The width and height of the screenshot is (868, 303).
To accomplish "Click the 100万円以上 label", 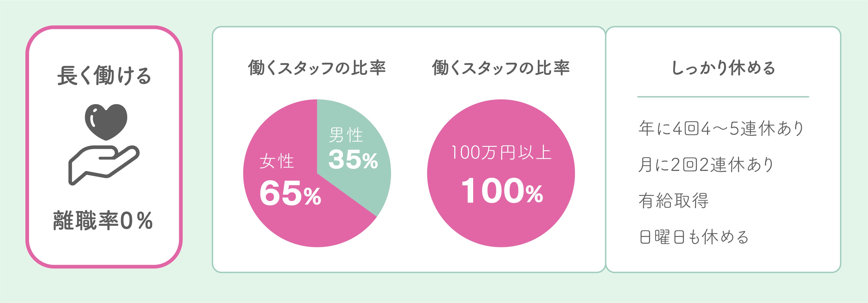I will [x=501, y=153].
